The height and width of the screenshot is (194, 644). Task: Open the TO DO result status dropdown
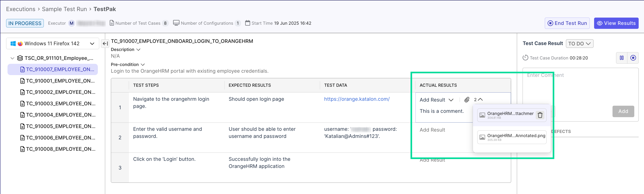(x=579, y=44)
